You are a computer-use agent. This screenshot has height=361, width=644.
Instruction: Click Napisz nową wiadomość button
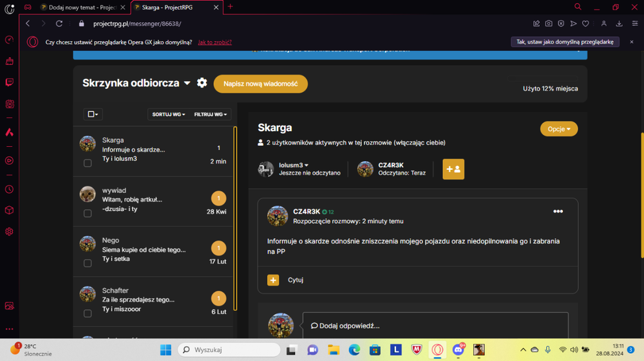(260, 84)
